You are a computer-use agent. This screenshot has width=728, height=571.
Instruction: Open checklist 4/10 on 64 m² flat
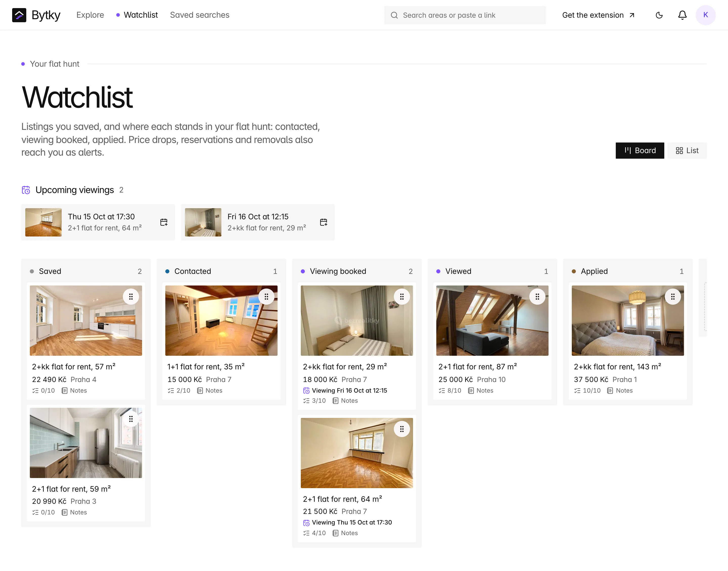[314, 533]
